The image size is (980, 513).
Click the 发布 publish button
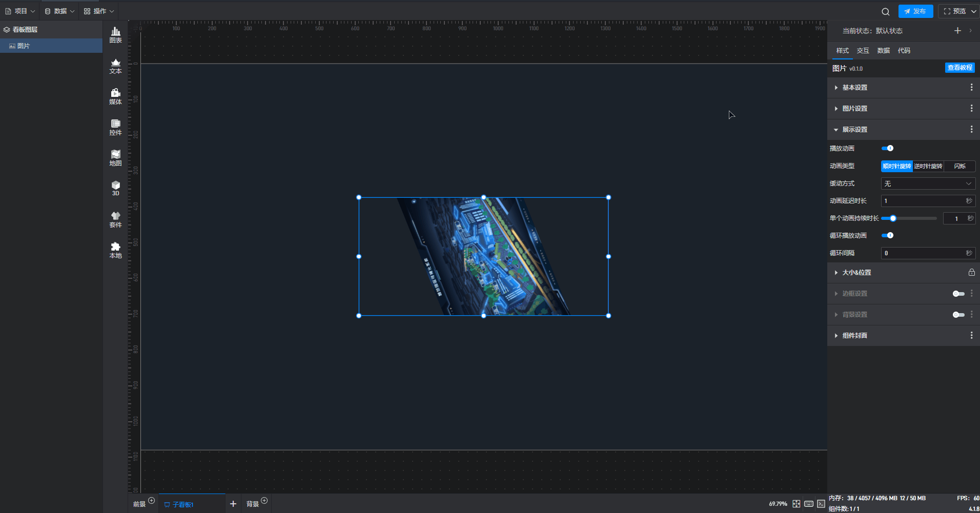click(x=915, y=11)
